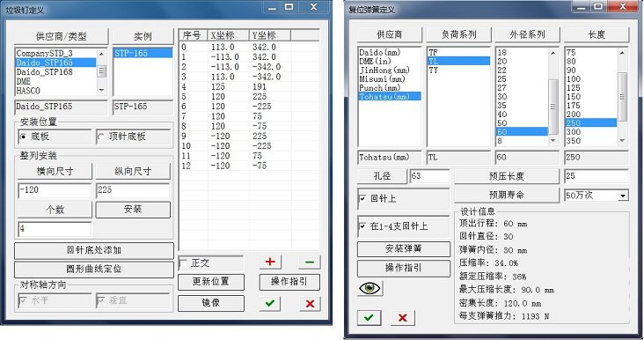Click the 外径系列 header button

coord(527,35)
